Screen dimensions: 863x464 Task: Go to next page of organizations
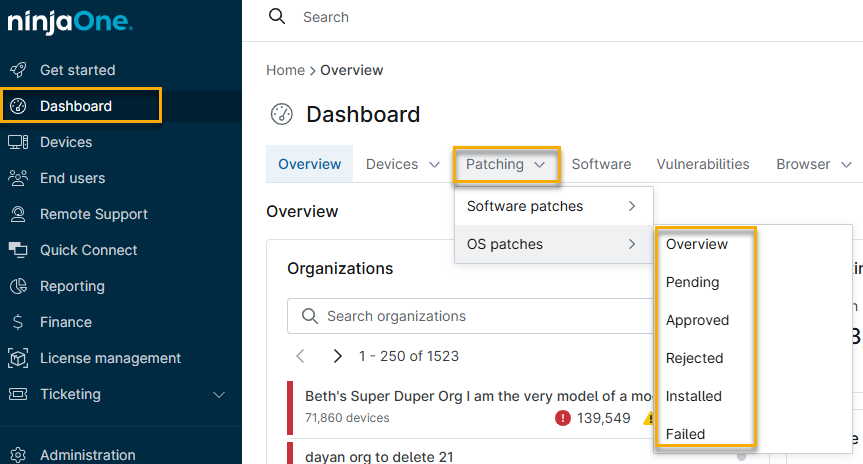pos(337,356)
